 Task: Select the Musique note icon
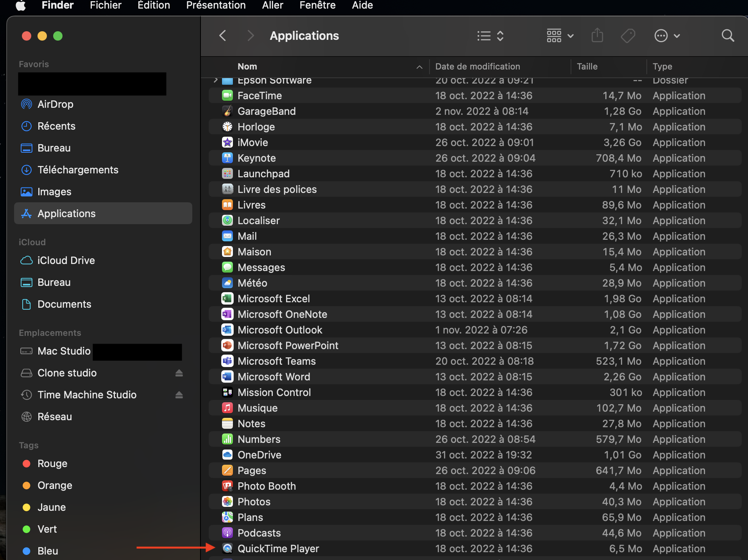click(227, 408)
